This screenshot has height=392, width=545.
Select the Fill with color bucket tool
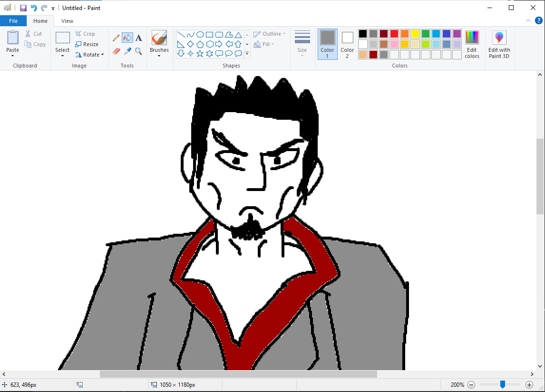127,38
